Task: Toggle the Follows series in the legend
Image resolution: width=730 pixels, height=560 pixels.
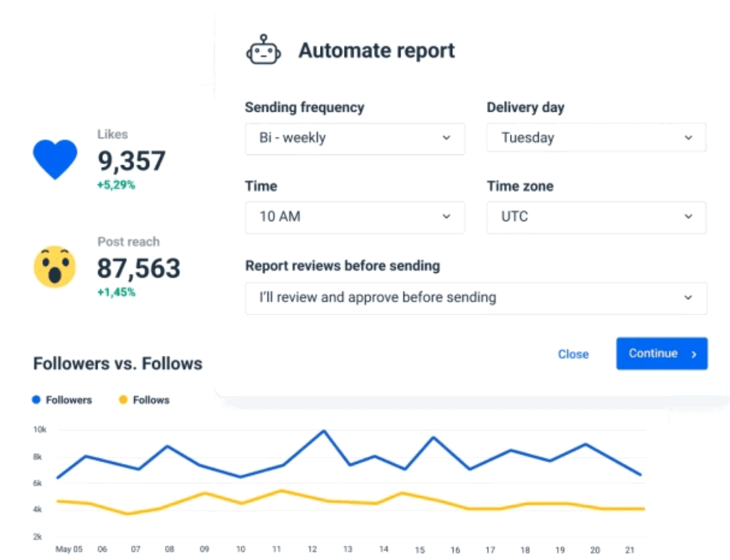Action: tap(143, 399)
